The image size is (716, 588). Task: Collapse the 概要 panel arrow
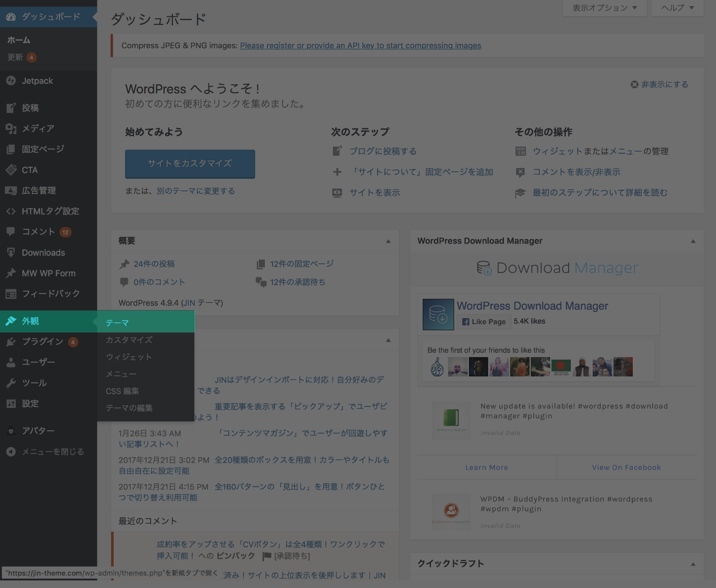(388, 241)
